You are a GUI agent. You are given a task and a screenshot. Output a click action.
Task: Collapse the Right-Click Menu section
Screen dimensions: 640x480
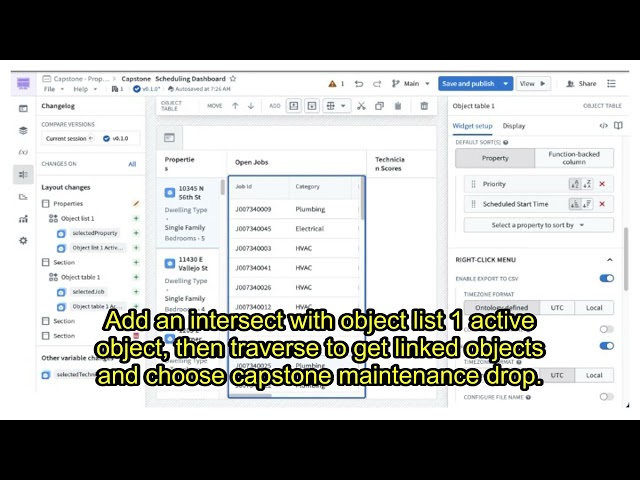click(609, 260)
